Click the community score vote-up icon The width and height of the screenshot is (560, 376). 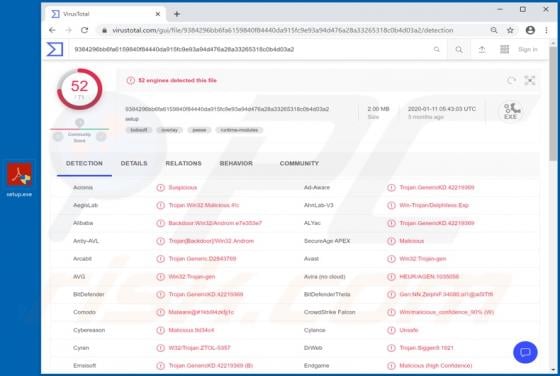point(101,137)
